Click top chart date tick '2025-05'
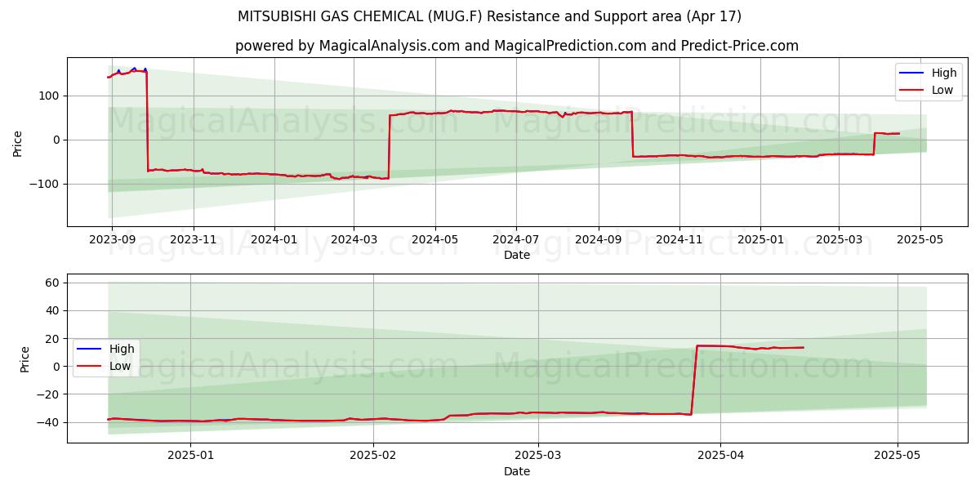Image resolution: width=980 pixels, height=490 pixels. [x=920, y=241]
